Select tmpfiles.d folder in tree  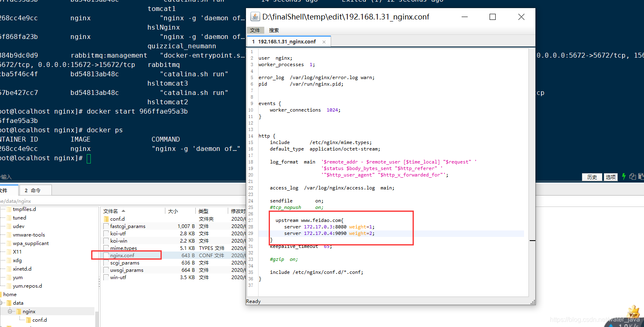(x=24, y=209)
